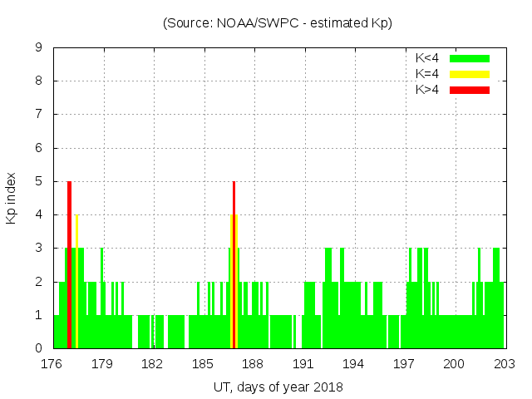Image resolution: width=532 pixels, height=399 pixels.
Task: Click the chart title citing NOAA/SWPC
Action: tap(278, 22)
